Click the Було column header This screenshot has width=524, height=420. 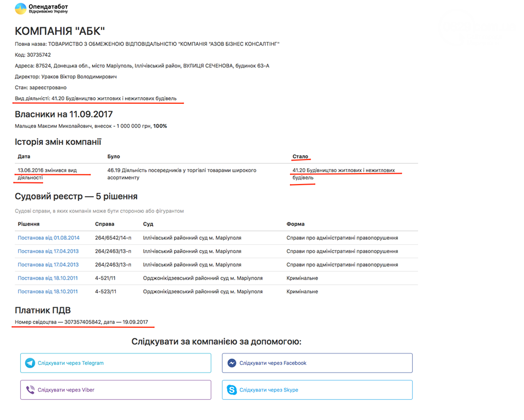(114, 157)
